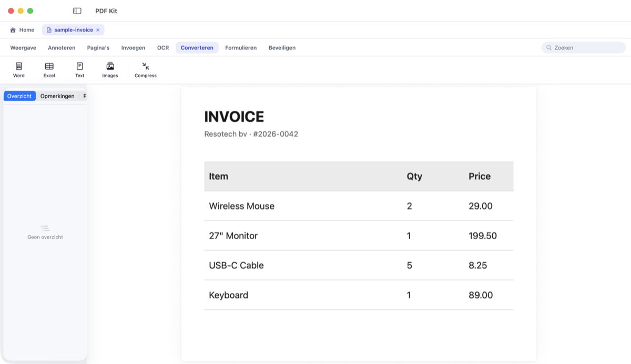The width and height of the screenshot is (631, 364).
Task: Open the Invoegen tab
Action: click(133, 48)
